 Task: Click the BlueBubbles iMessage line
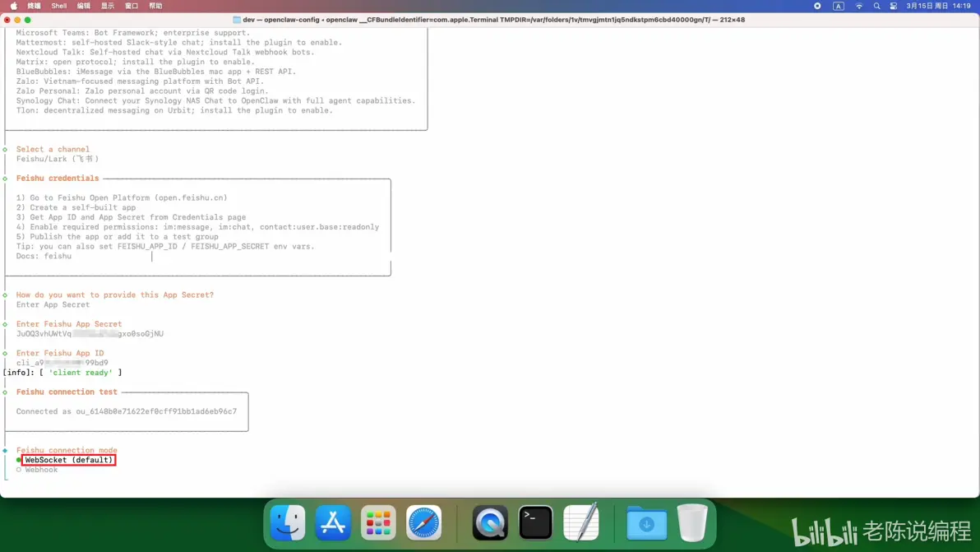(156, 72)
